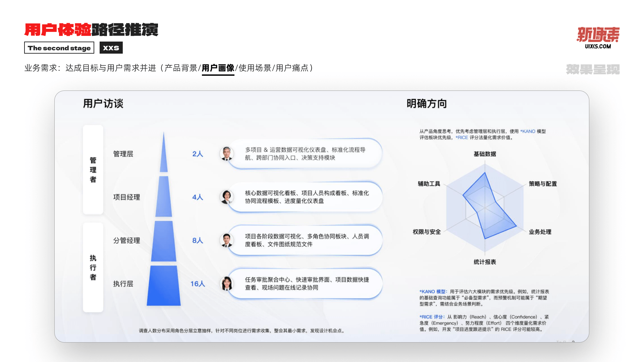The width and height of the screenshot is (644, 362).
Task: Select the 管理者 vertical label card
Action: (x=93, y=170)
